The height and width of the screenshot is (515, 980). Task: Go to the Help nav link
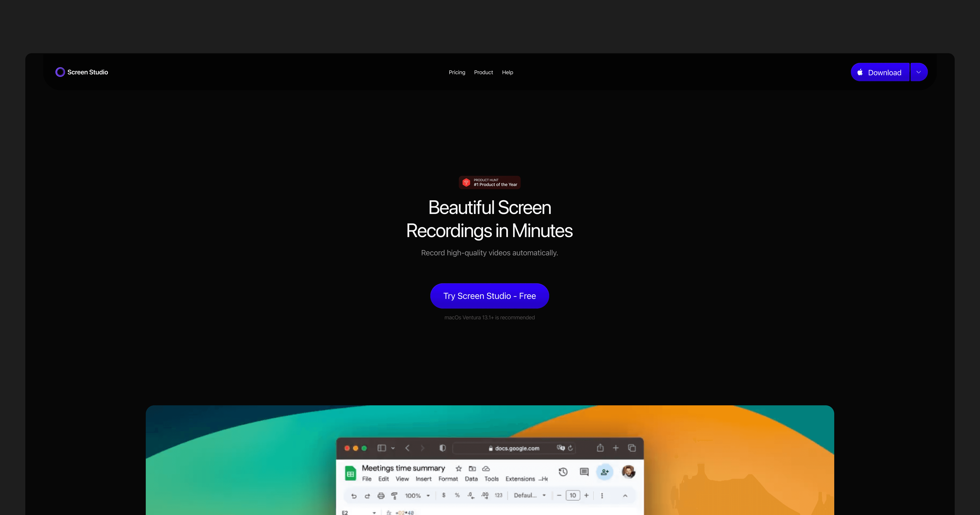[508, 72]
